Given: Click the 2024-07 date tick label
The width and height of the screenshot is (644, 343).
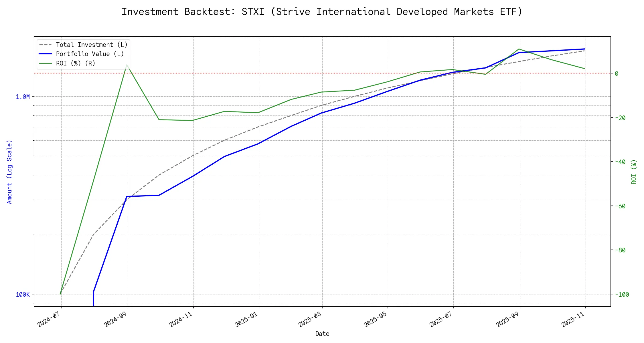Looking at the screenshot, I should [49, 319].
